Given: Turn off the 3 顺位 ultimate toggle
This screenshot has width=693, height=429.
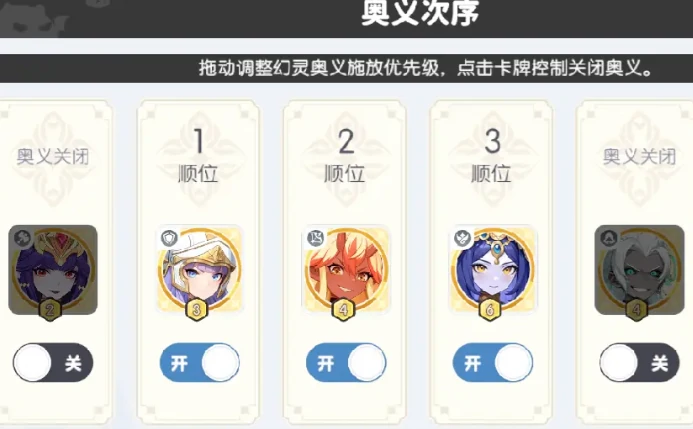Looking at the screenshot, I should 493,363.
